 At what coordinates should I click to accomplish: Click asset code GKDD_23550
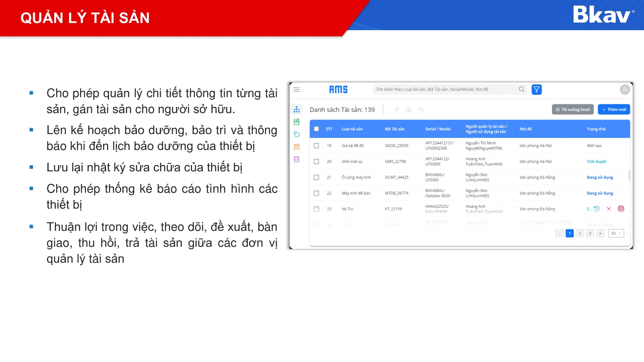click(397, 146)
